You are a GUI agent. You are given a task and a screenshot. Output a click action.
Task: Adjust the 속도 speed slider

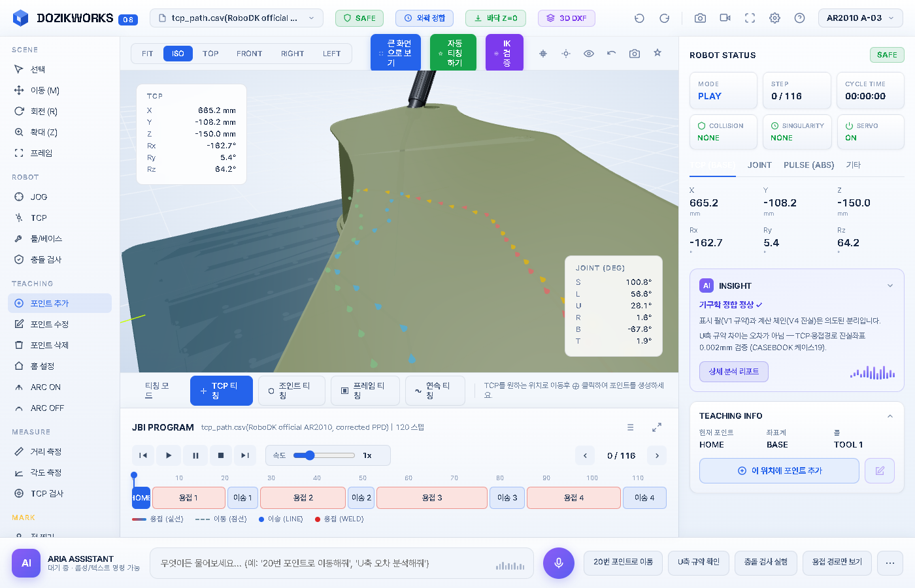(324, 455)
